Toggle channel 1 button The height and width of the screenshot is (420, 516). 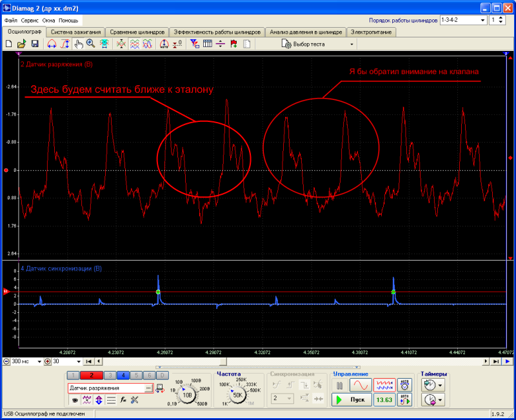tap(73, 375)
